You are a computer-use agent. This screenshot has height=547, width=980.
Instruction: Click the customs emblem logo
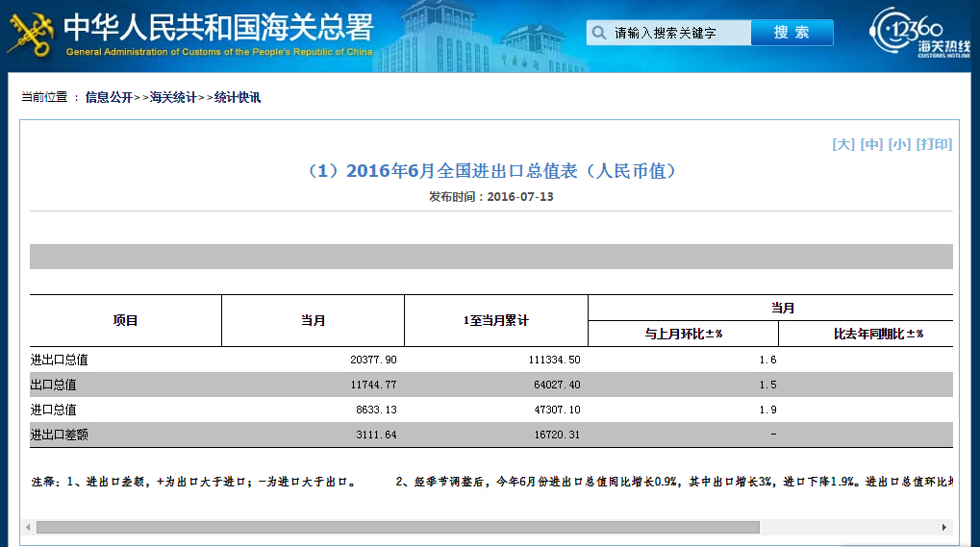(31, 32)
